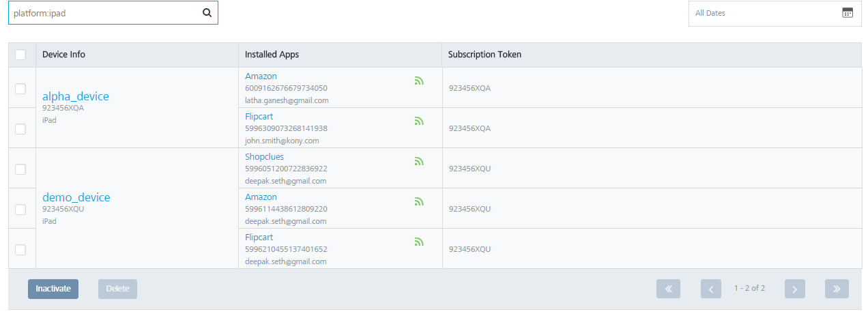Image resolution: width=868 pixels, height=314 pixels.
Task: Toggle the select-all checkbox in header
Action: tap(20, 55)
